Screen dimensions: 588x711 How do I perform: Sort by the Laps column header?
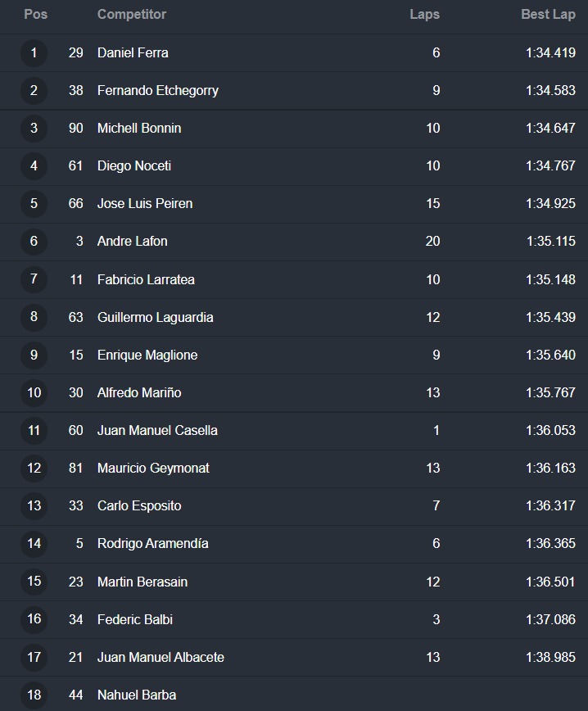424,15
